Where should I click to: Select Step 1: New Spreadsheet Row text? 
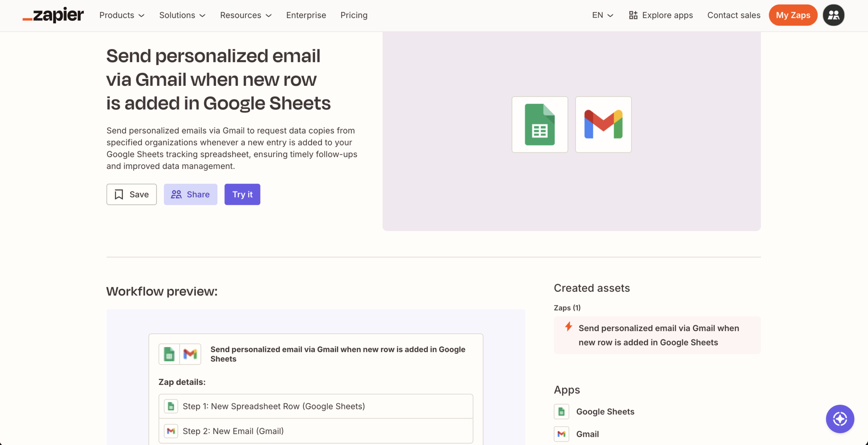click(274, 406)
